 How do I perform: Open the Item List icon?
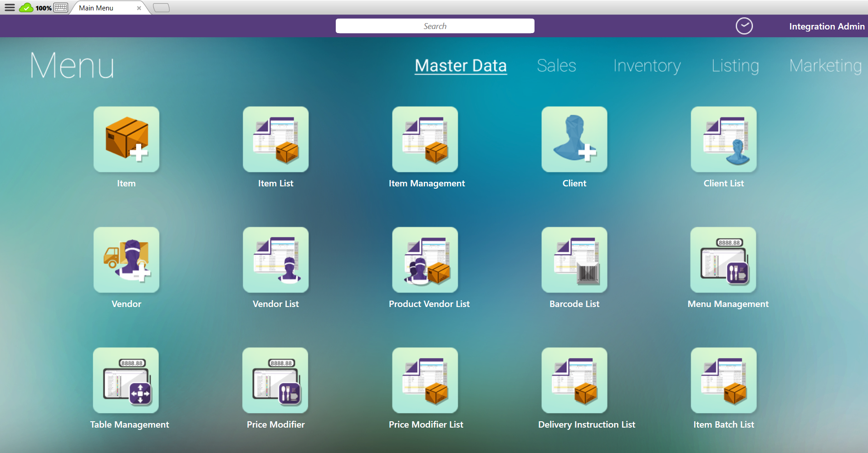275,139
